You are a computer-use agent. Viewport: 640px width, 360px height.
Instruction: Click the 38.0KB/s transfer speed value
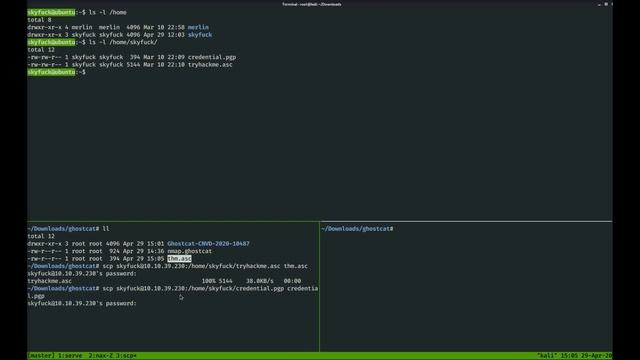(x=260, y=281)
